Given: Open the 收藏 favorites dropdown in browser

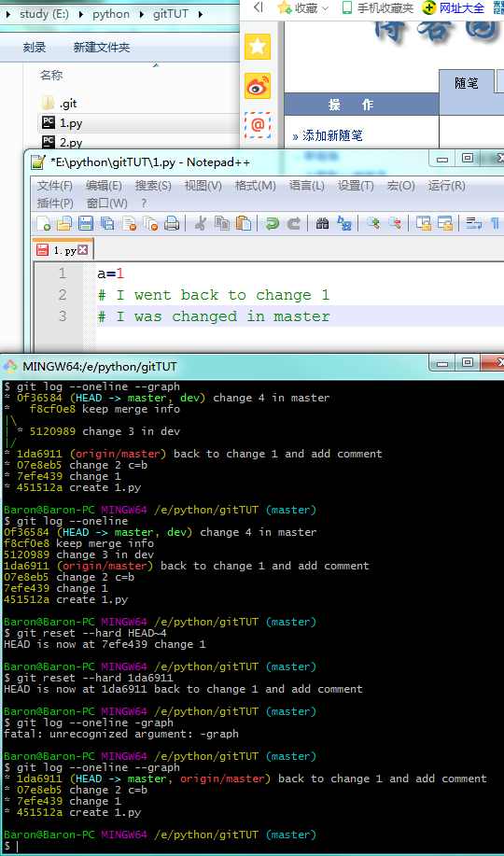Looking at the screenshot, I should click(303, 7).
